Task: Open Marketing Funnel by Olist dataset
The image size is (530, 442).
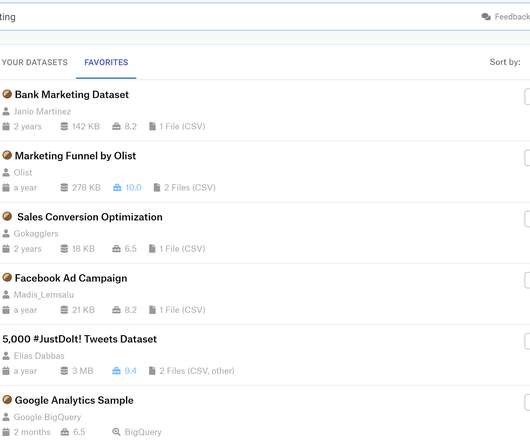Action: pos(75,156)
